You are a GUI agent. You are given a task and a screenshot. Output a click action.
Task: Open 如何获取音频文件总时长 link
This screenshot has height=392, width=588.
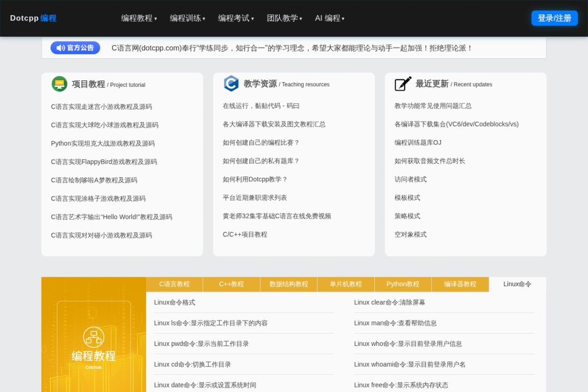pyautogui.click(x=430, y=161)
